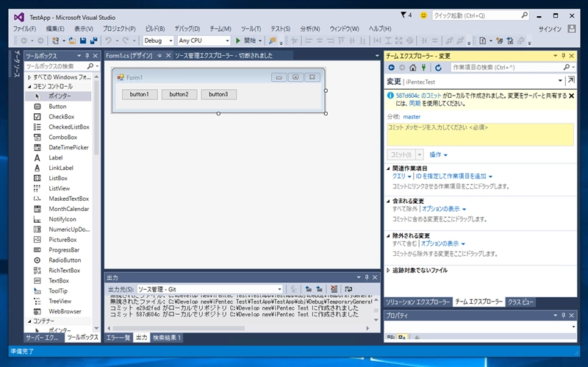Start debugging with the green play button
Image resolution: width=588 pixels, height=367 pixels.
coord(237,40)
